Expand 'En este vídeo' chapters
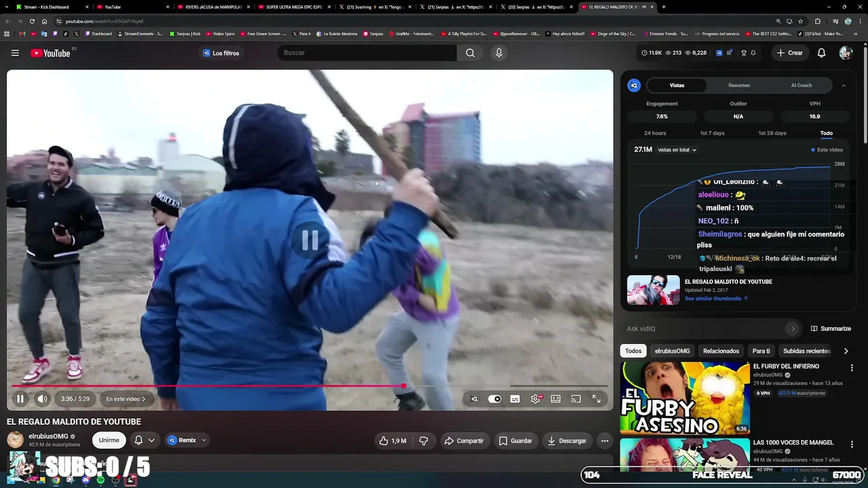Image resolution: width=868 pixels, height=488 pixels. coord(125,399)
